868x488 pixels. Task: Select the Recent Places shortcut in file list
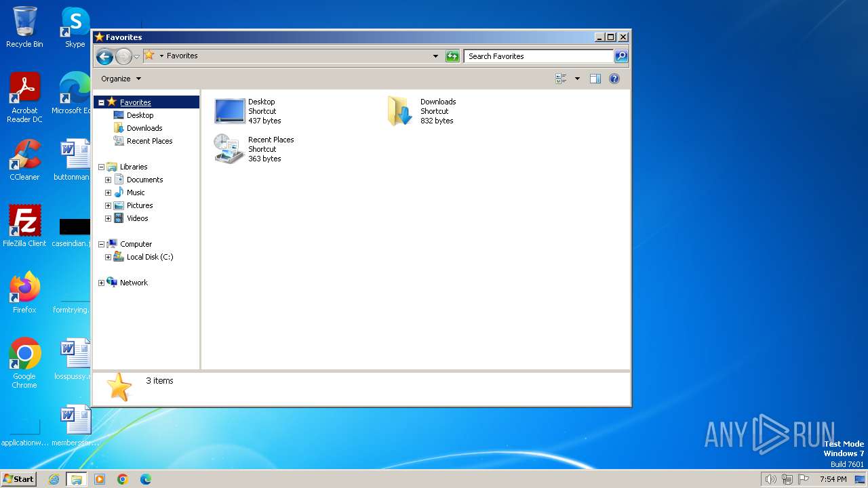coord(254,149)
